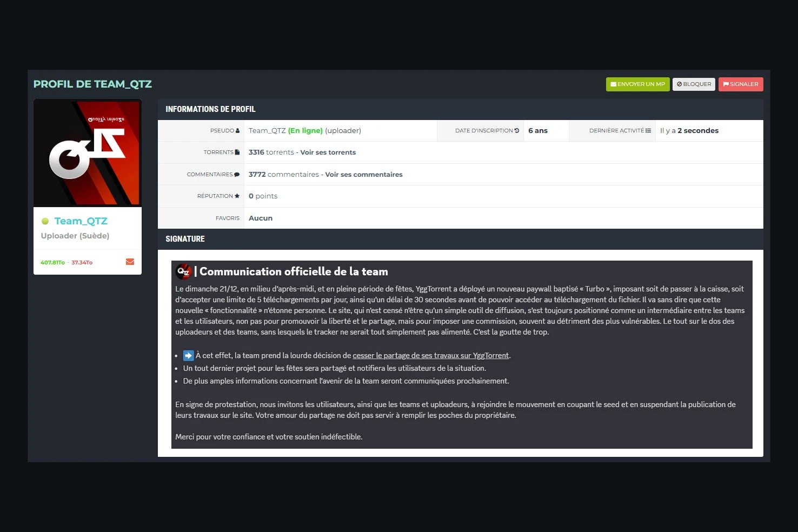Open the 'Voir ses commentaires' link
Screen dimensions: 798x532
363,175
